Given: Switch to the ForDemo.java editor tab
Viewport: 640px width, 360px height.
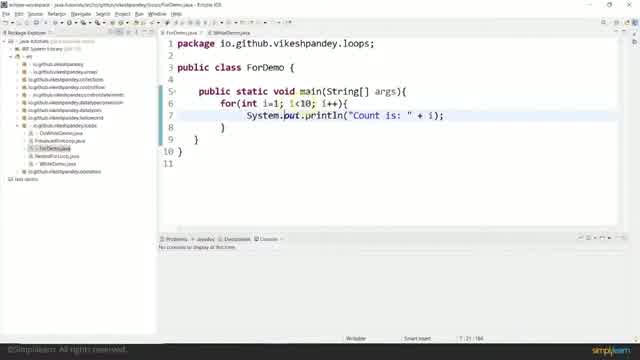Looking at the screenshot, I should click(181, 33).
